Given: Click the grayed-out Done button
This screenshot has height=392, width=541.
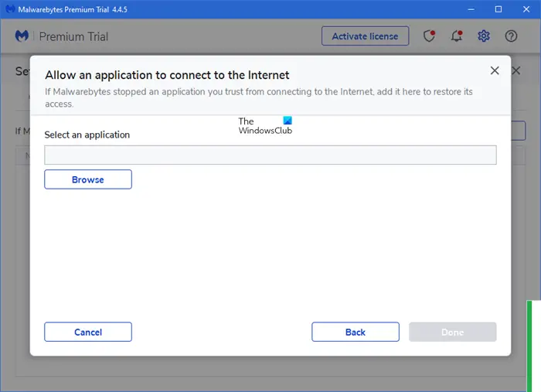Looking at the screenshot, I should pos(453,332).
